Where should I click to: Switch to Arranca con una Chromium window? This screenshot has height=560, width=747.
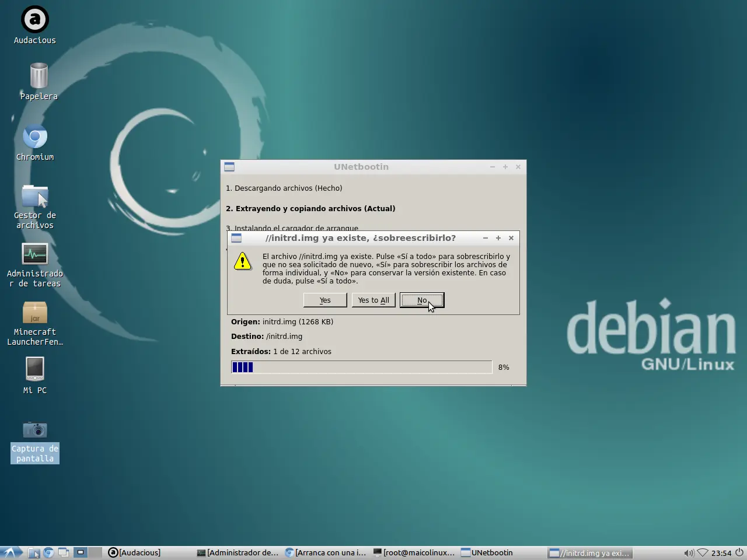(326, 552)
